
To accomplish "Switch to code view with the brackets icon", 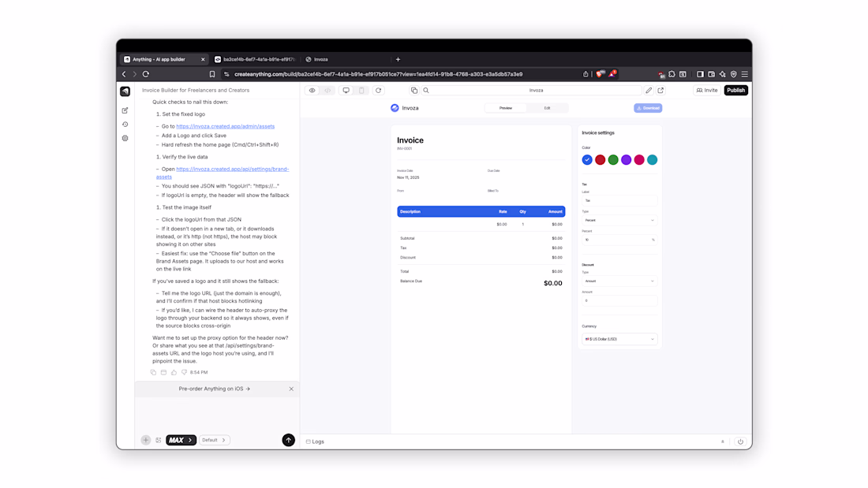I will pos(327,90).
